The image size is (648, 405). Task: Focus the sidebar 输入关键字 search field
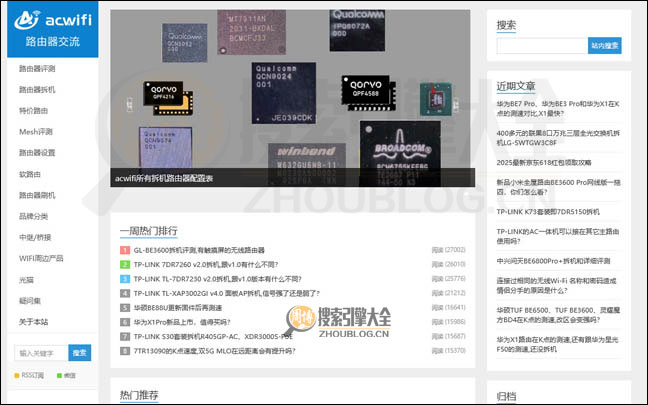click(x=41, y=353)
